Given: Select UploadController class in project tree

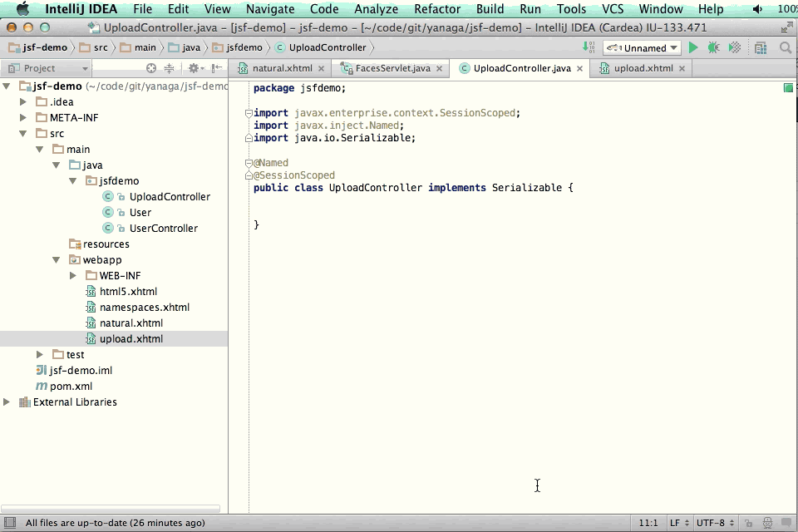Looking at the screenshot, I should click(x=170, y=197).
